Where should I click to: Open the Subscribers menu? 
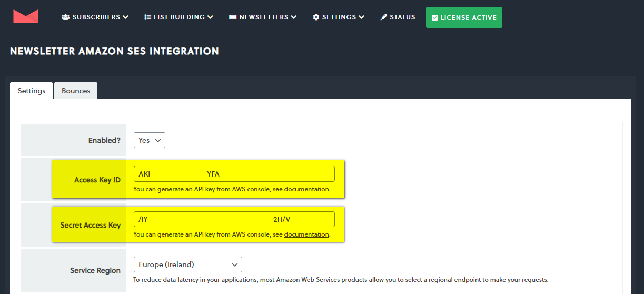click(95, 17)
